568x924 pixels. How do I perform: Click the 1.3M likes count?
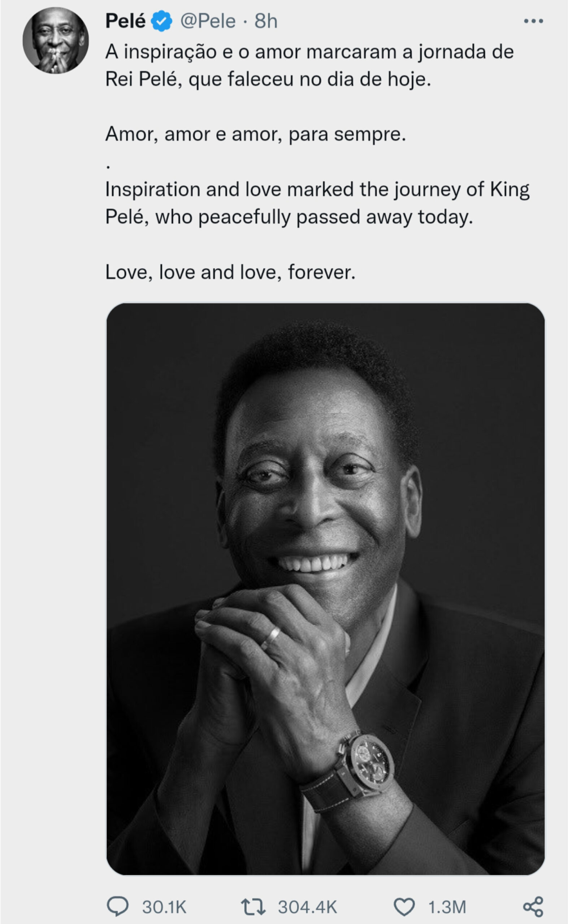point(447,907)
